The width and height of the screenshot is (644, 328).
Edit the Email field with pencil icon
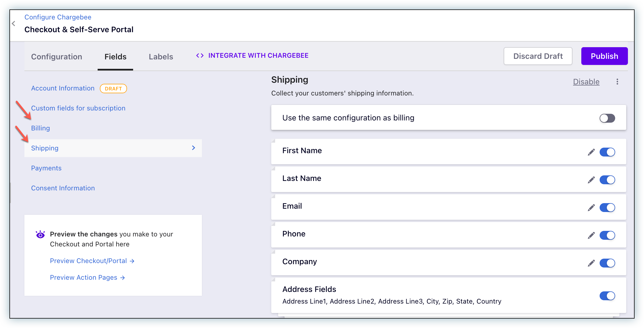point(591,208)
